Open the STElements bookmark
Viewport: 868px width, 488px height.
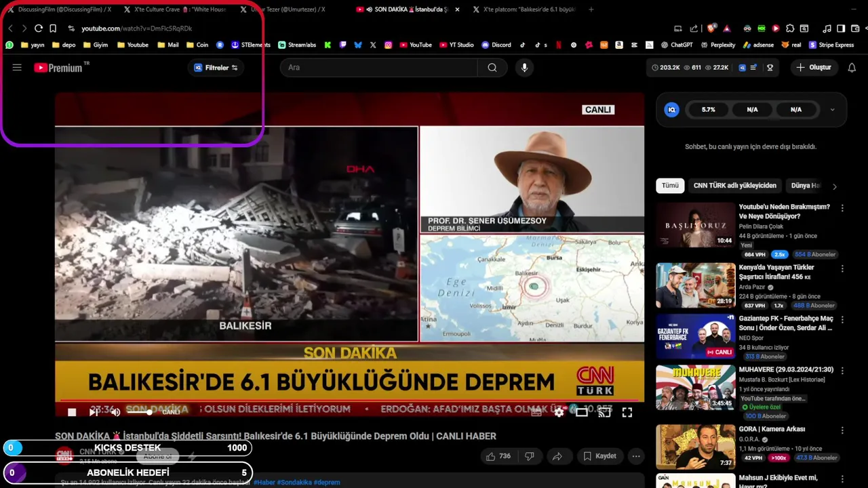pyautogui.click(x=250, y=45)
